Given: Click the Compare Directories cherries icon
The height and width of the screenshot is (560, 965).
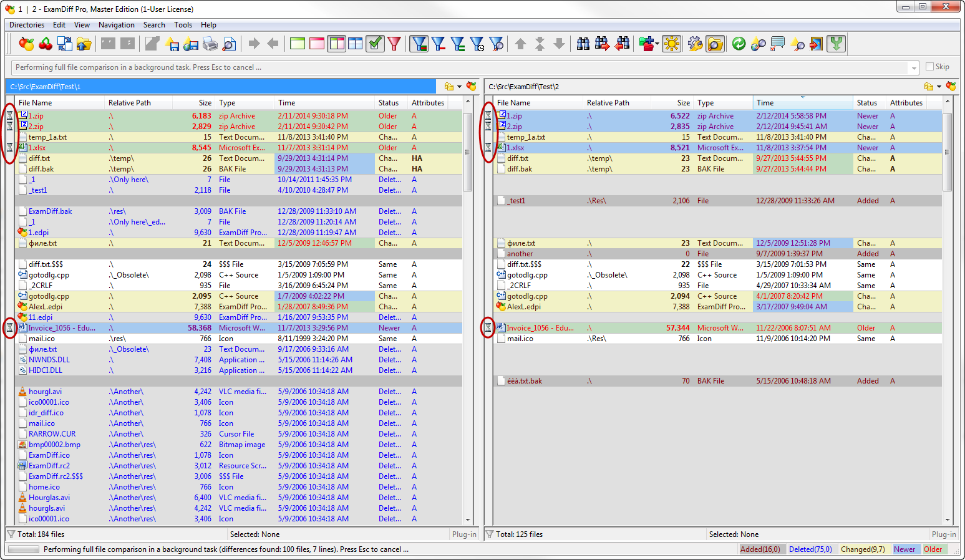Looking at the screenshot, I should click(x=46, y=44).
